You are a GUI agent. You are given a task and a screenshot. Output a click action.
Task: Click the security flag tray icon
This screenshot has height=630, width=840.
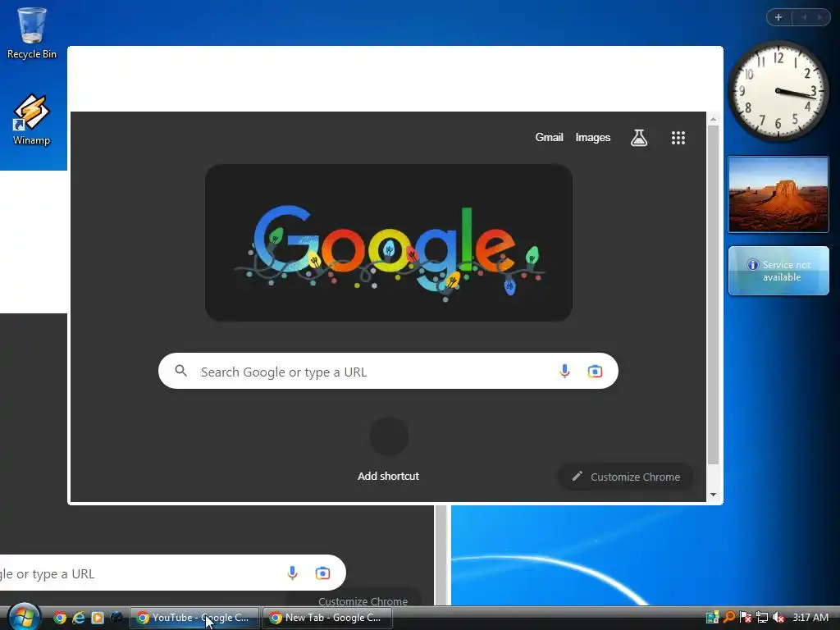click(x=746, y=618)
